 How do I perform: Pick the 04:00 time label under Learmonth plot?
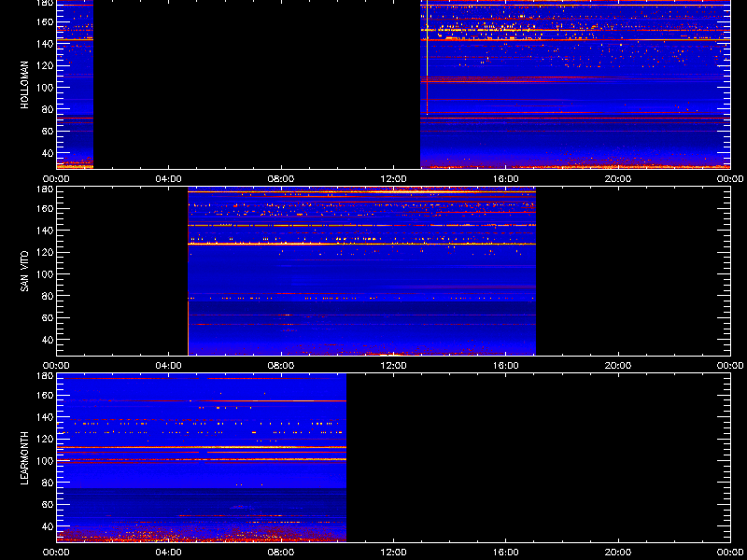(x=169, y=553)
